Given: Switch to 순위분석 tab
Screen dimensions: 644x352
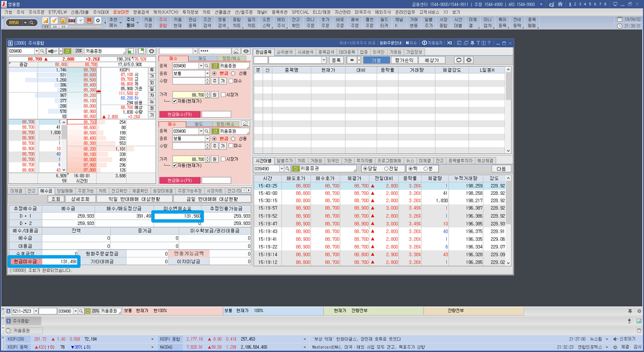Looking at the screenshot, I should pos(284,52).
